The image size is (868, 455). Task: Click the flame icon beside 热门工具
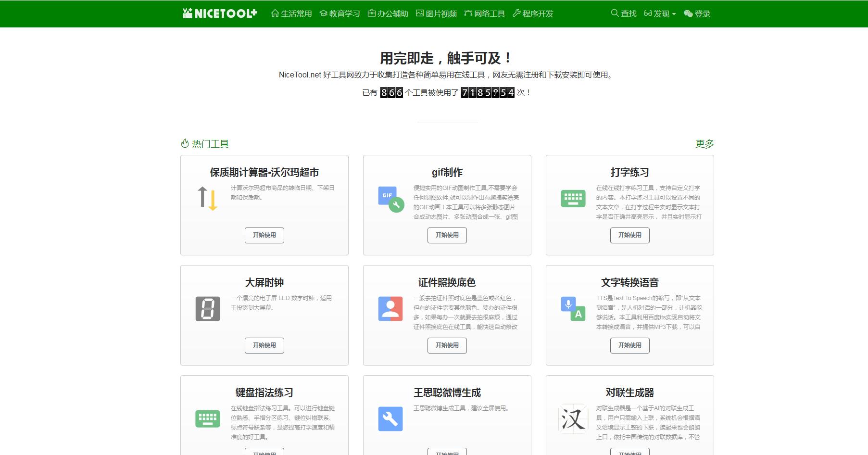(x=184, y=143)
